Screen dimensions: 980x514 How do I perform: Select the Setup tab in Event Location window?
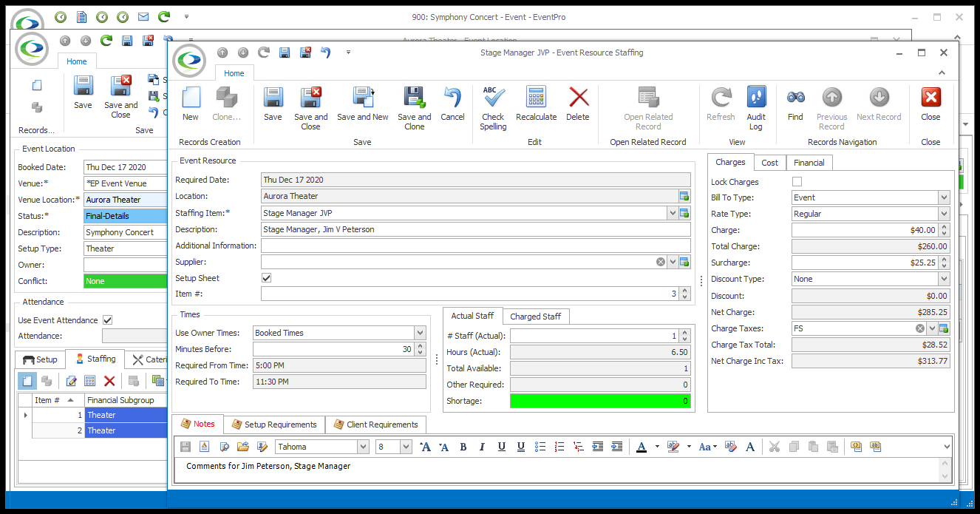[x=40, y=359]
